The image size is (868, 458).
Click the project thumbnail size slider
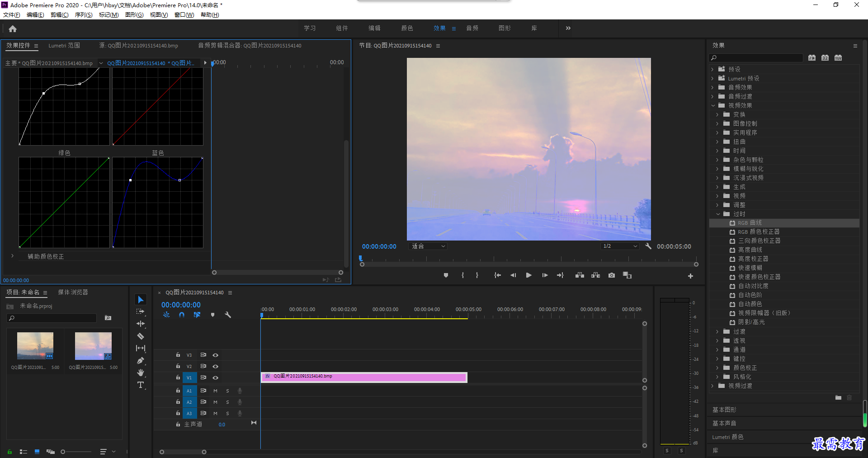[x=76, y=452]
